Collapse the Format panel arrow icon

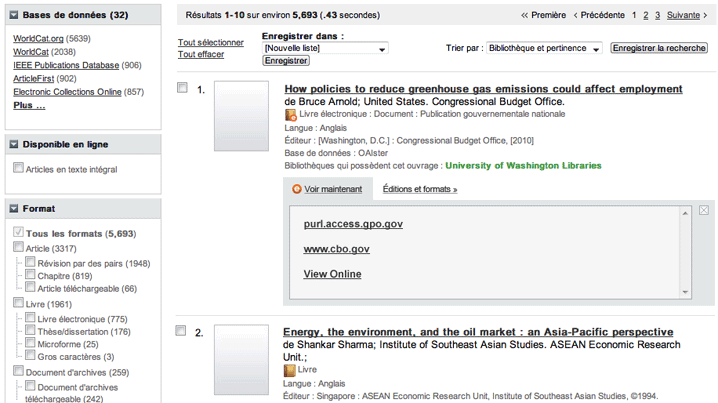14,209
